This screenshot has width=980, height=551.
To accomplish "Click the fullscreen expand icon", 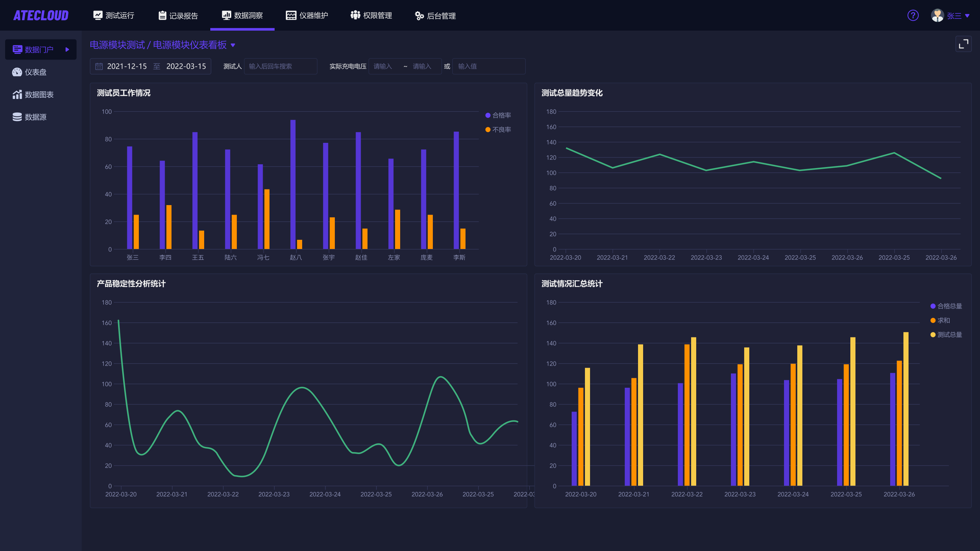I will click(x=963, y=44).
